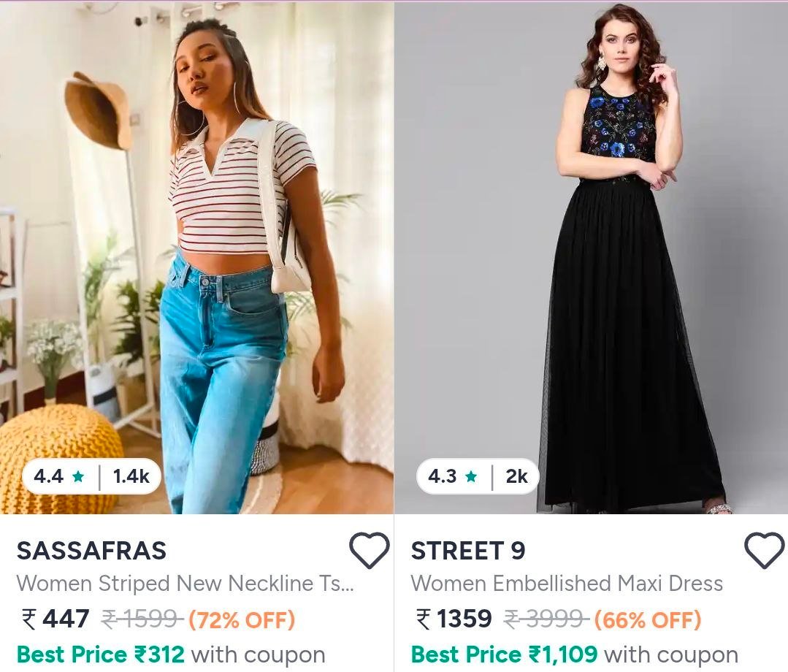View Best Price ₹1,109 coupon offer
The height and width of the screenshot is (672, 788).
[574, 654]
